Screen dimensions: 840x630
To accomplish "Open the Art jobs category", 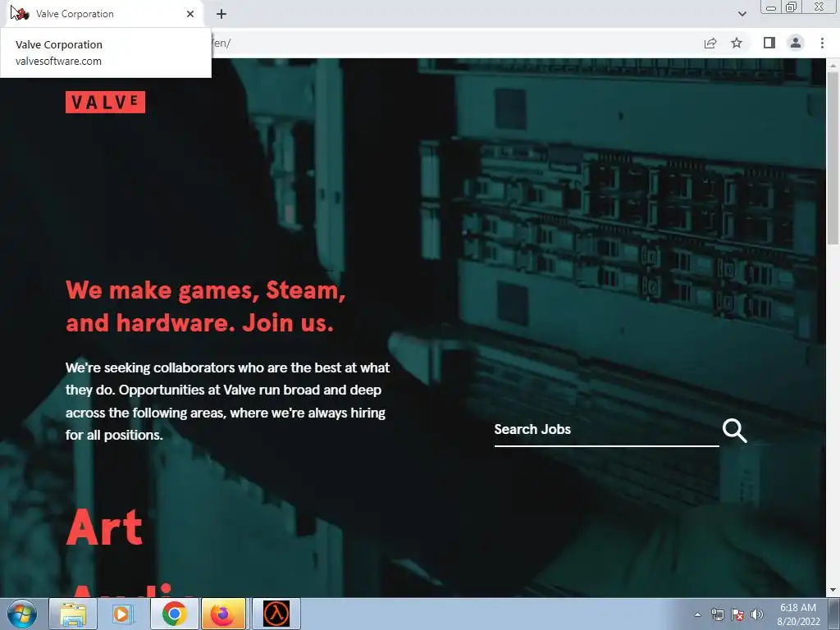I will click(104, 527).
